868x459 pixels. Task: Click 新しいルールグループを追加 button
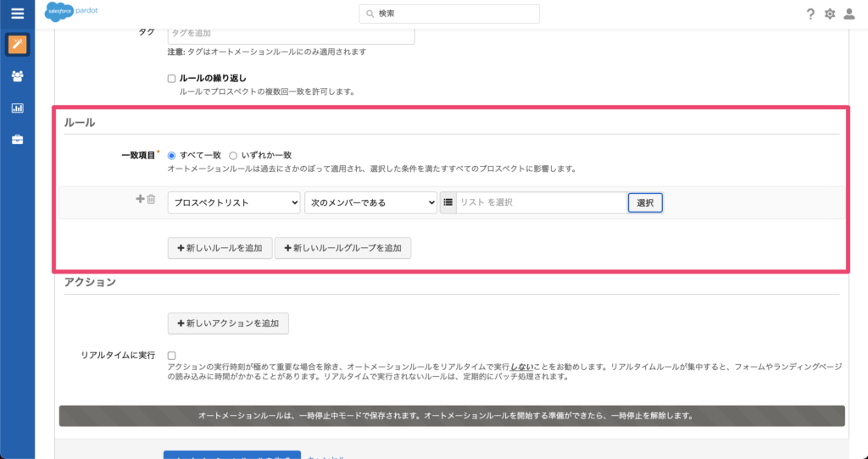(x=342, y=248)
